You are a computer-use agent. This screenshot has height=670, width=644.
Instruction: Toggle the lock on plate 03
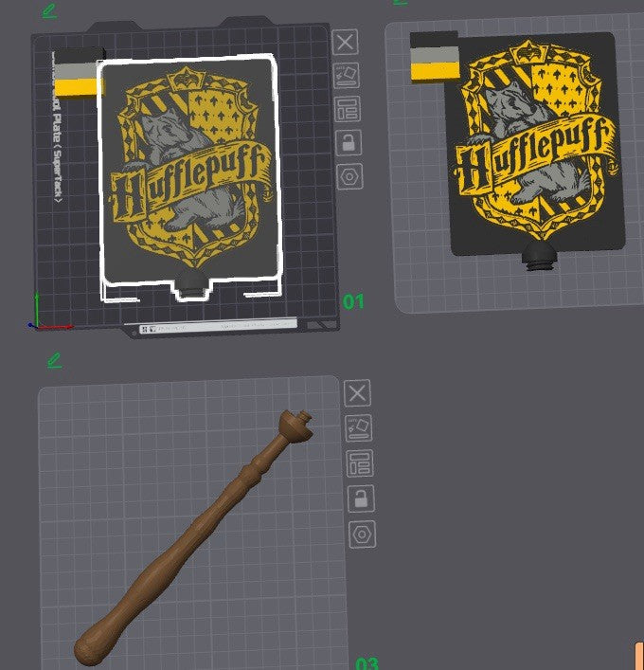coord(361,498)
